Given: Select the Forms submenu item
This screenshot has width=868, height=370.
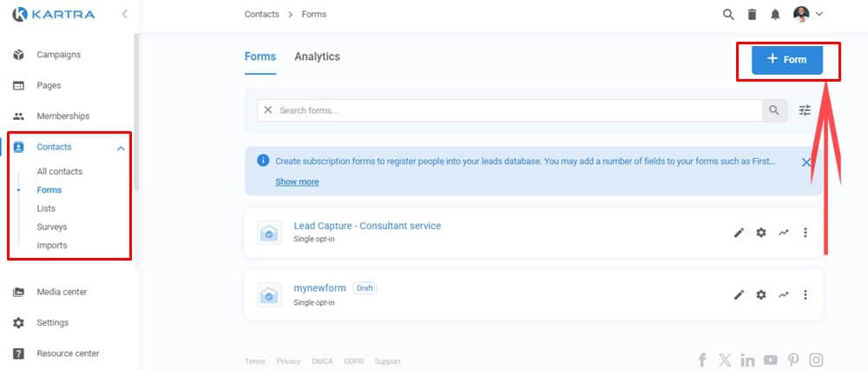Looking at the screenshot, I should (x=49, y=190).
